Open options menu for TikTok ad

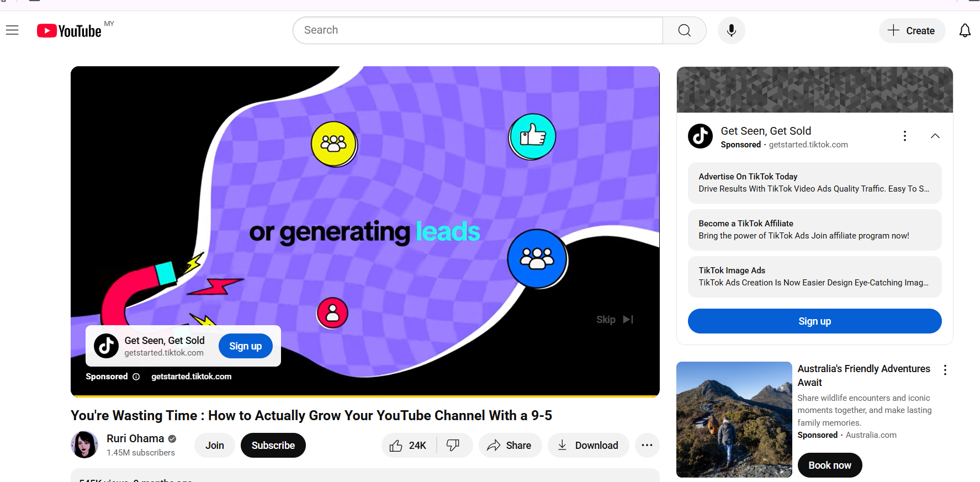pos(904,136)
